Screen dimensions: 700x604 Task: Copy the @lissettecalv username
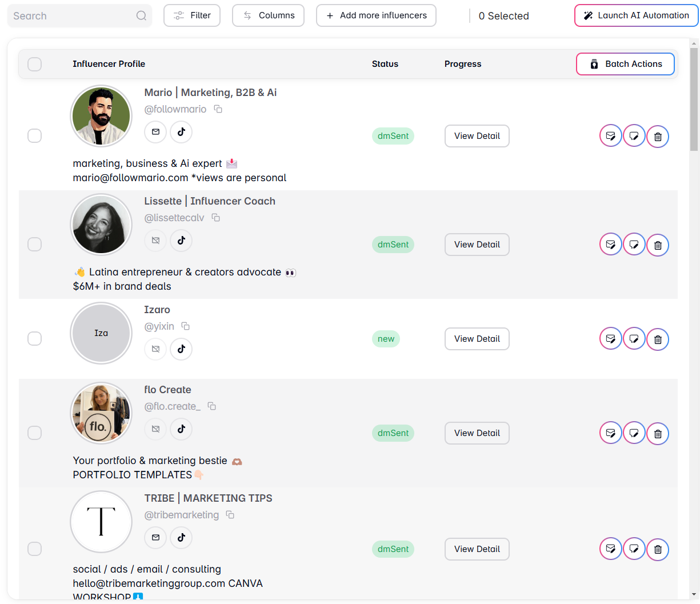[x=216, y=218]
